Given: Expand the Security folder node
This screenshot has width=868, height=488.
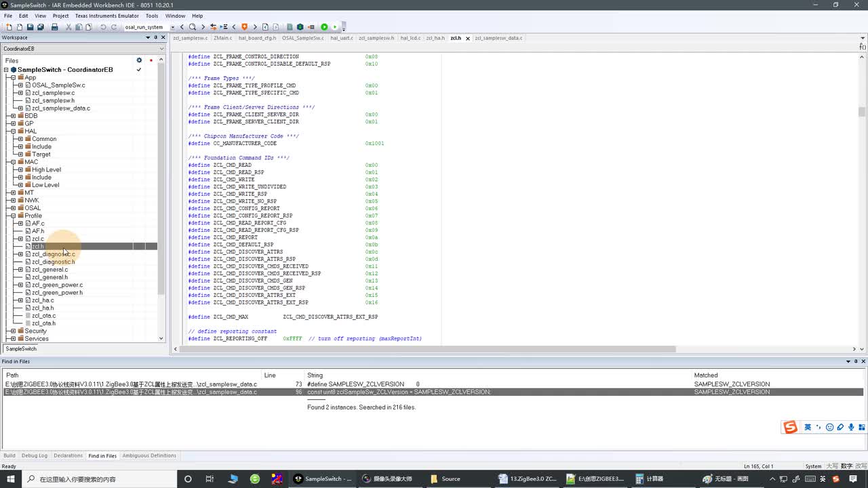Looking at the screenshot, I should (x=13, y=331).
